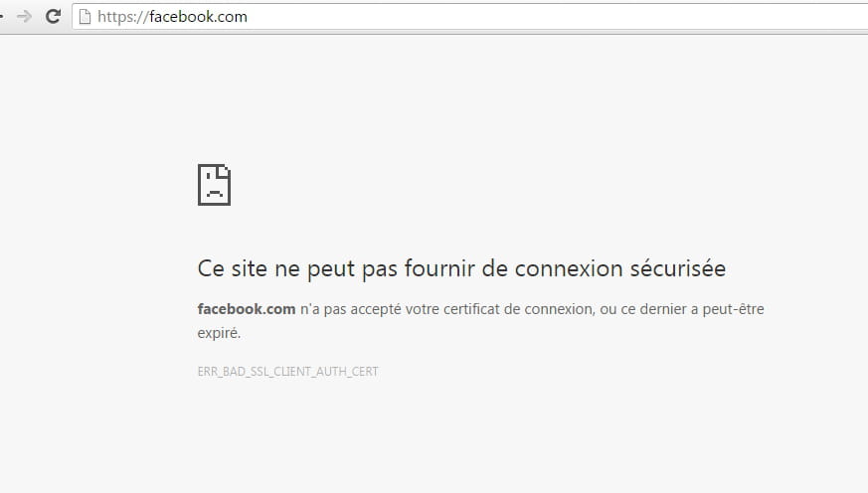The image size is (868, 493).
Task: Open the page info icon in address bar
Action: tap(85, 17)
